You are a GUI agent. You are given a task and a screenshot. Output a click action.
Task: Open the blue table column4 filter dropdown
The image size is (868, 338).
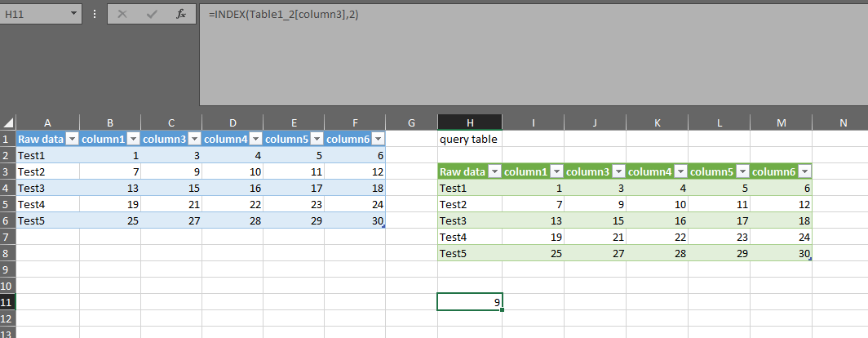coord(255,139)
